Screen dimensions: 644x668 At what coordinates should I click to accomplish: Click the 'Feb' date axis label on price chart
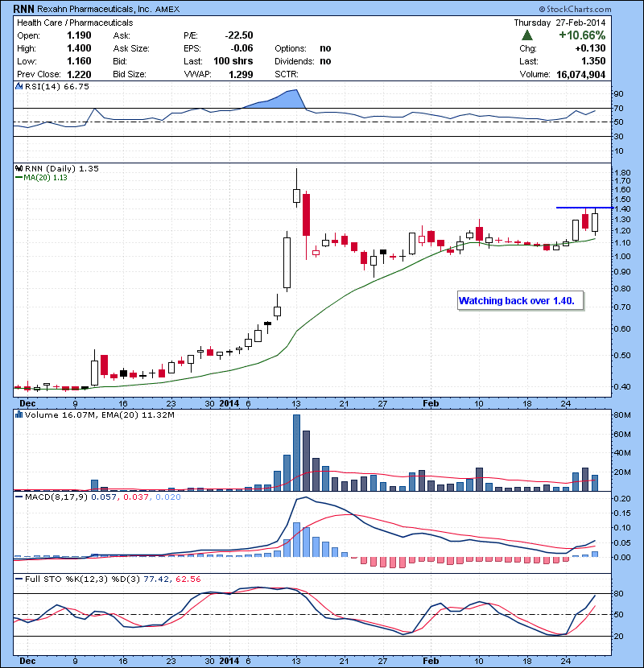pos(431,403)
